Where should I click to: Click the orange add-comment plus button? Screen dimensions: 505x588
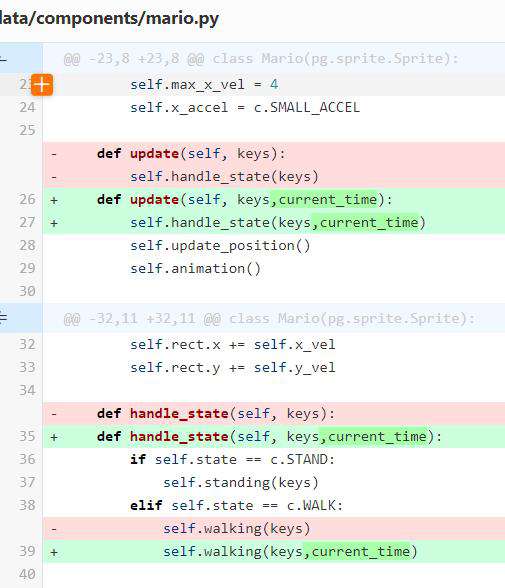(42, 85)
